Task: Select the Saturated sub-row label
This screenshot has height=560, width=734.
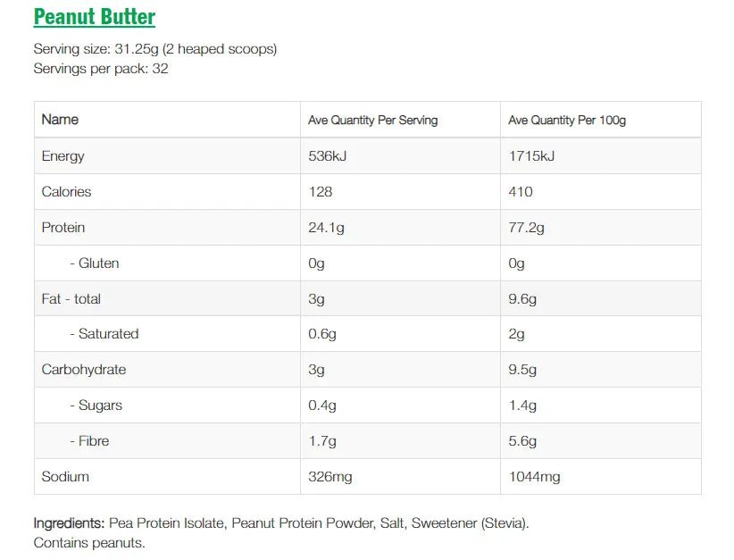Action: [x=104, y=334]
